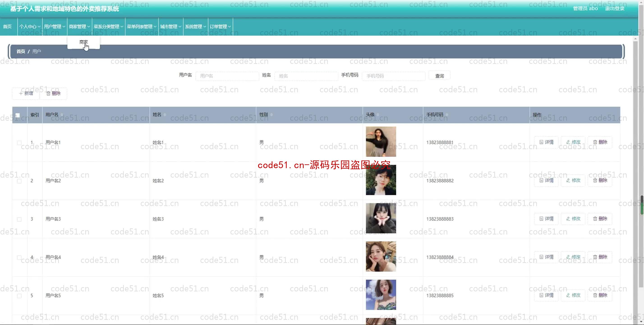The width and height of the screenshot is (644, 325).
Task: Open avatar thumbnail of 用户名3
Action: [381, 218]
